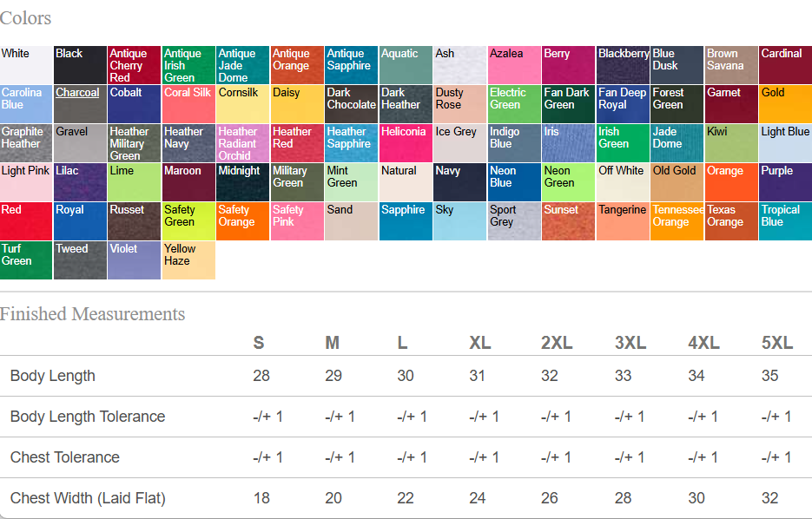The image size is (812, 519).
Task: Click the Old Gold swatch
Action: click(677, 182)
